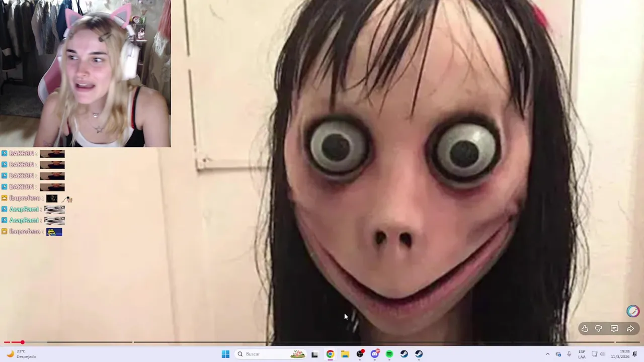Open Spotify from the taskbar
The image size is (644, 362).
389,354
